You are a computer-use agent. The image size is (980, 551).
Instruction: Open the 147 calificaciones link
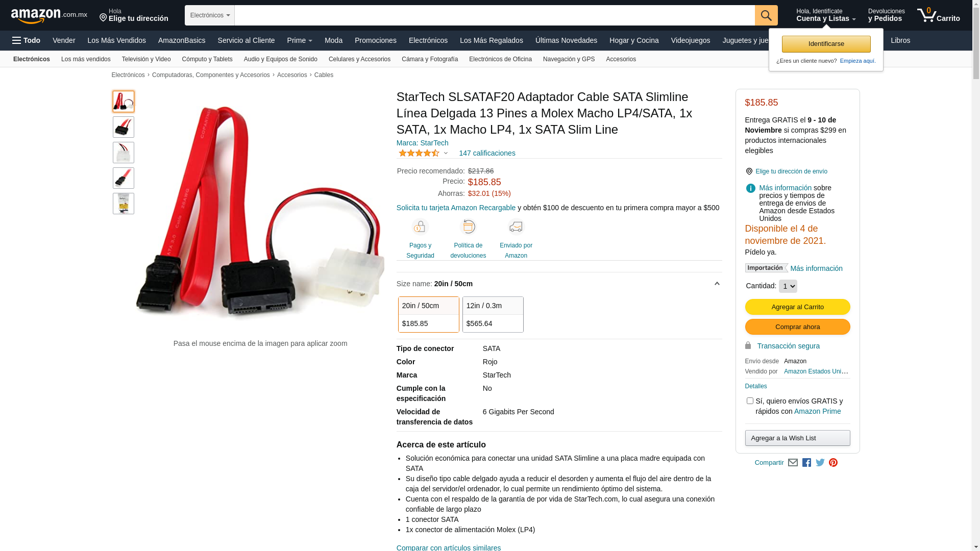487,153
